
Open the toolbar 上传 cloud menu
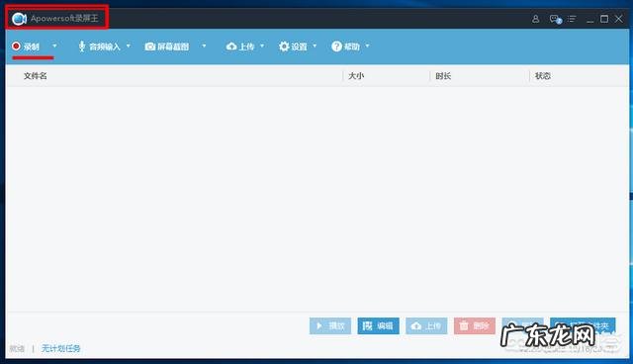pyautogui.click(x=240, y=46)
